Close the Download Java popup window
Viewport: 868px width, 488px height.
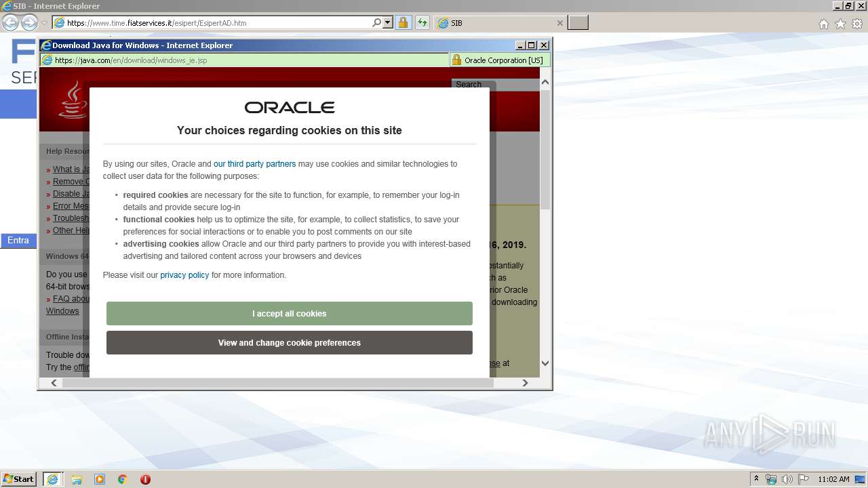543,45
